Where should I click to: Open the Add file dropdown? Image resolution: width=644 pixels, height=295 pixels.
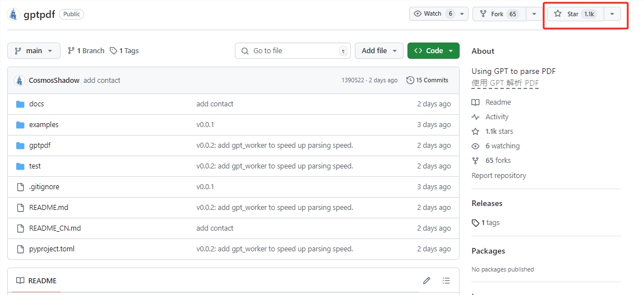(x=379, y=51)
